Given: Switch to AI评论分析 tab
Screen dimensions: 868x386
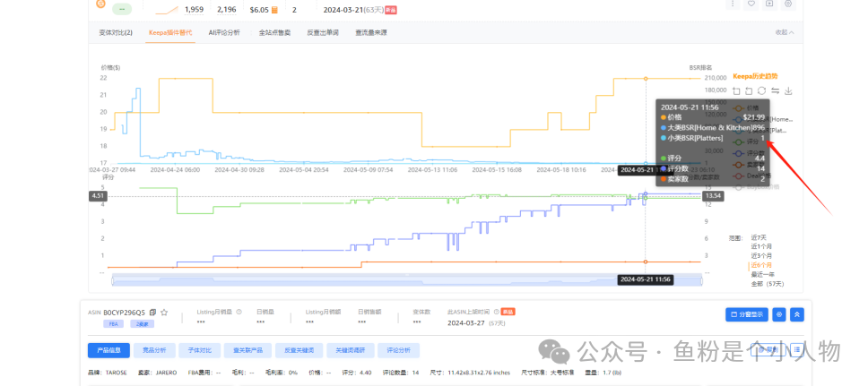Looking at the screenshot, I should point(224,32).
